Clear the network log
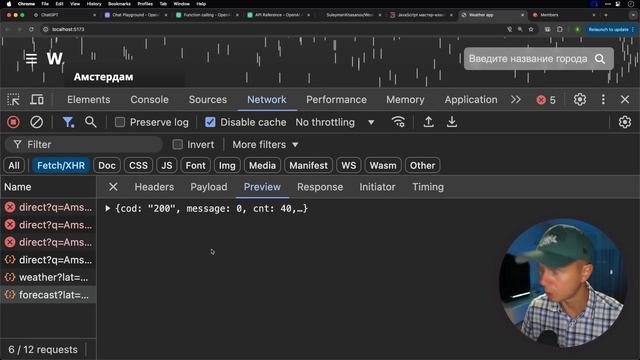The image size is (640, 360). pos(36,122)
